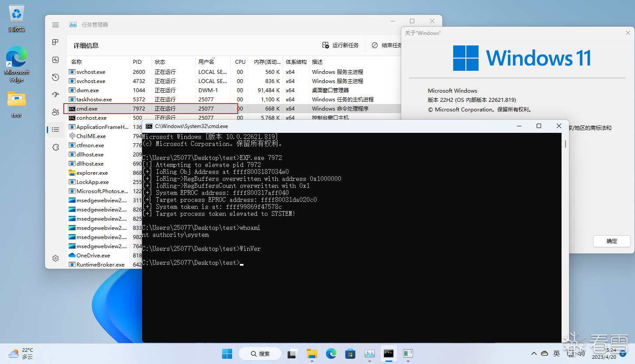The width and height of the screenshot is (635, 364).
Task: Sort Task Manager by 体系结构 column
Action: coord(296,62)
